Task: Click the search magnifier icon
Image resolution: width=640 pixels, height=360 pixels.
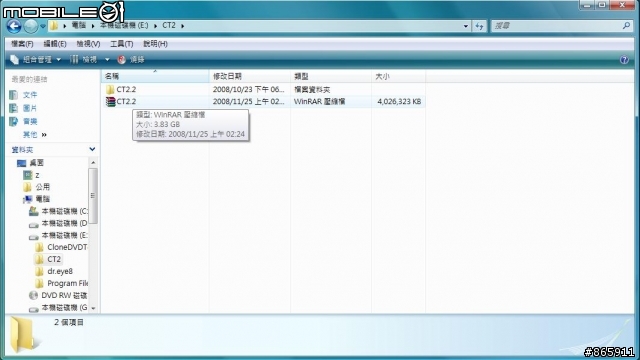Action: pos(627,26)
